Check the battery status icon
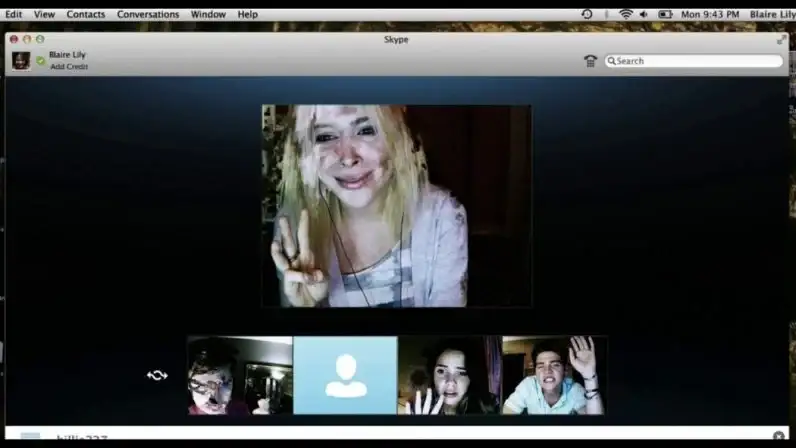The width and height of the screenshot is (796, 448). click(665, 14)
